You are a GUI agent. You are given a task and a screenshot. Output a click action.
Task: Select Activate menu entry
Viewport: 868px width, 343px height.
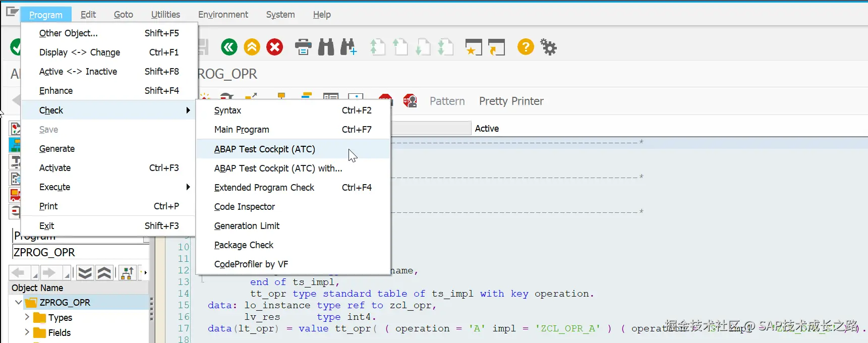pyautogui.click(x=109, y=168)
